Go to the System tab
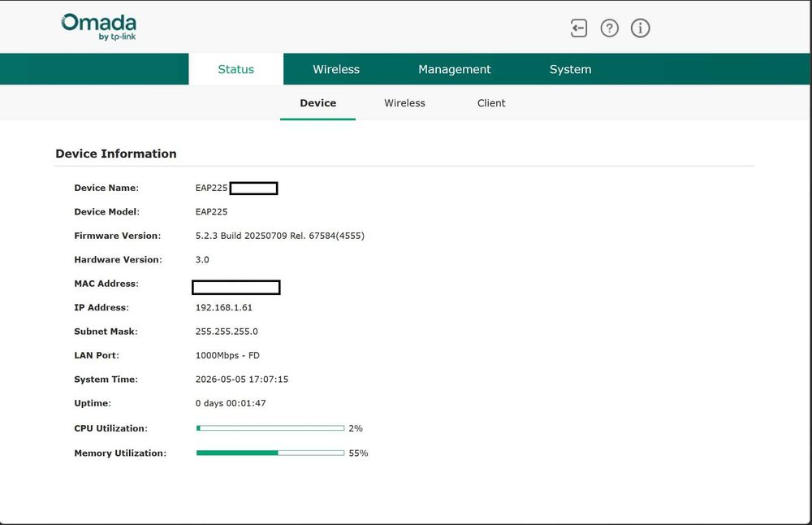 570,69
